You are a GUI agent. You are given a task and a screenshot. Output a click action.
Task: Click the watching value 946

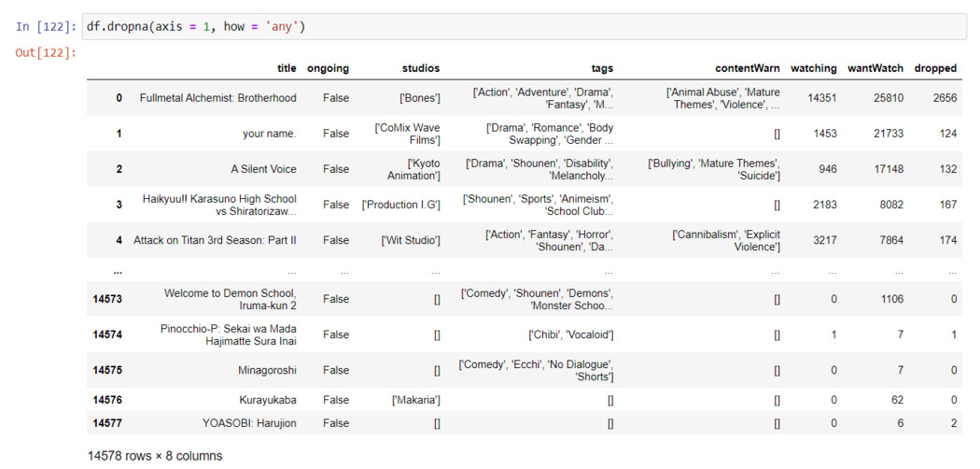828,169
